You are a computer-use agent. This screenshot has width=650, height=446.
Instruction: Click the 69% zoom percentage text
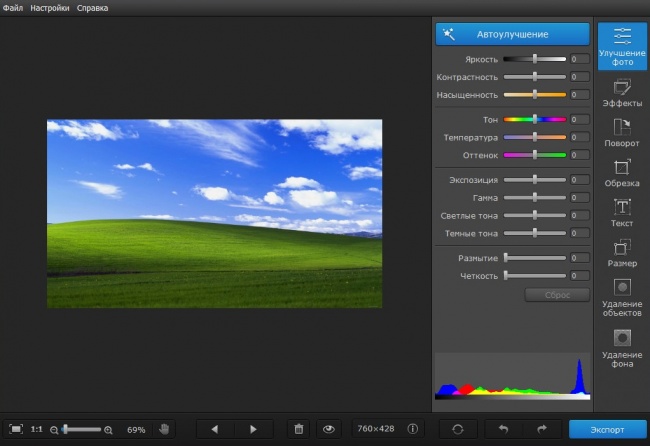coord(136,430)
